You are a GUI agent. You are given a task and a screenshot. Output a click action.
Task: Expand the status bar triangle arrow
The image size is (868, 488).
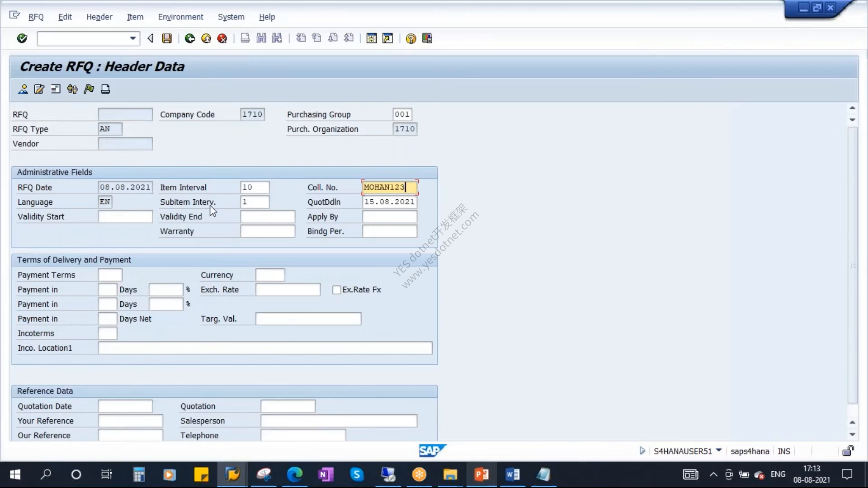pos(642,450)
